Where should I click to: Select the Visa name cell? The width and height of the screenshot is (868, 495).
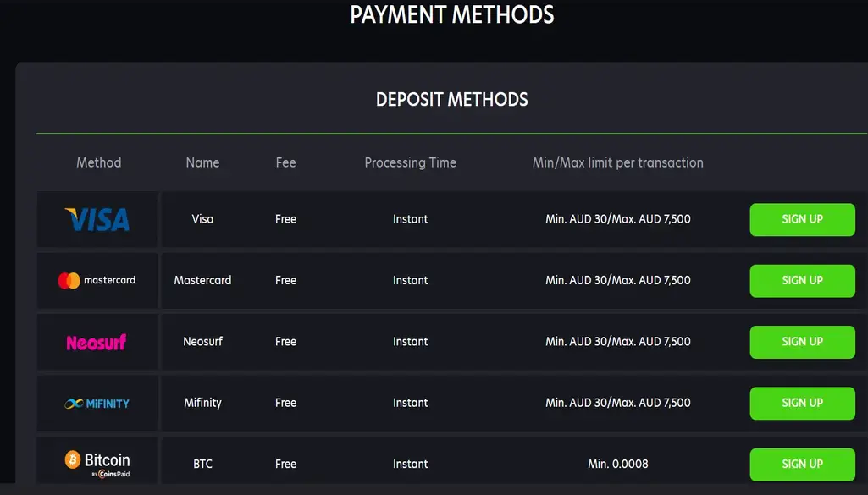pos(202,219)
